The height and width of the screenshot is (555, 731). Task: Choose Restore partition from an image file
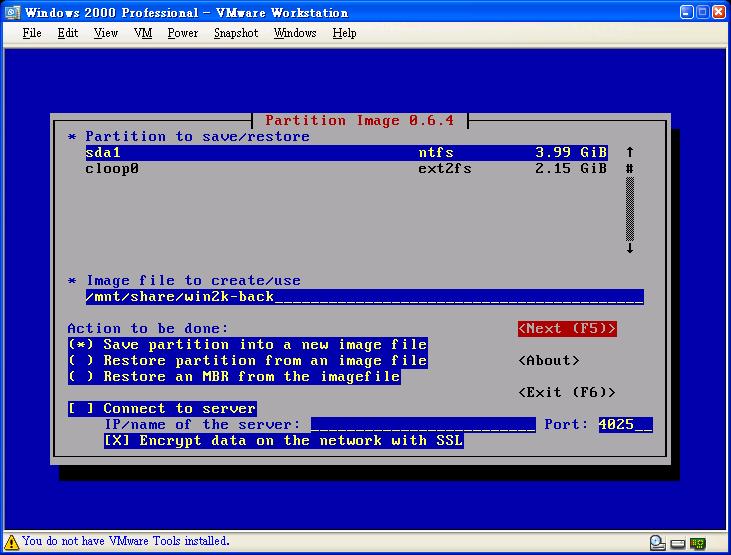[x=248, y=361]
